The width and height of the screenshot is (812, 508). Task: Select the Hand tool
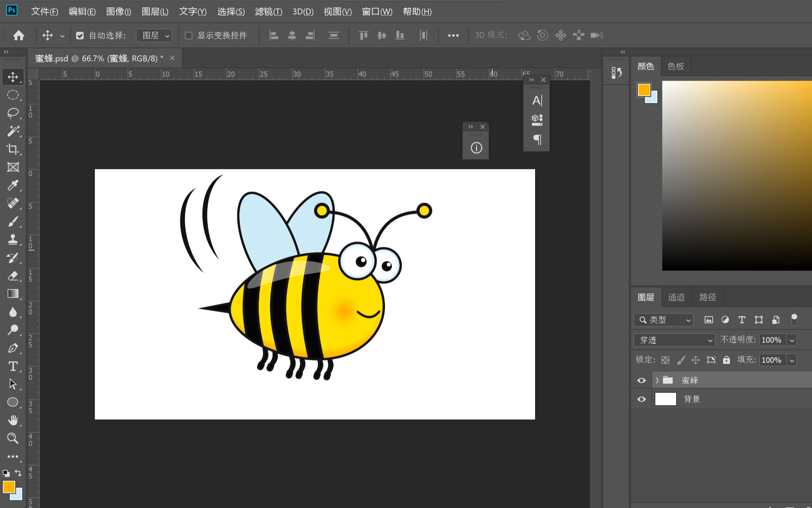13,420
